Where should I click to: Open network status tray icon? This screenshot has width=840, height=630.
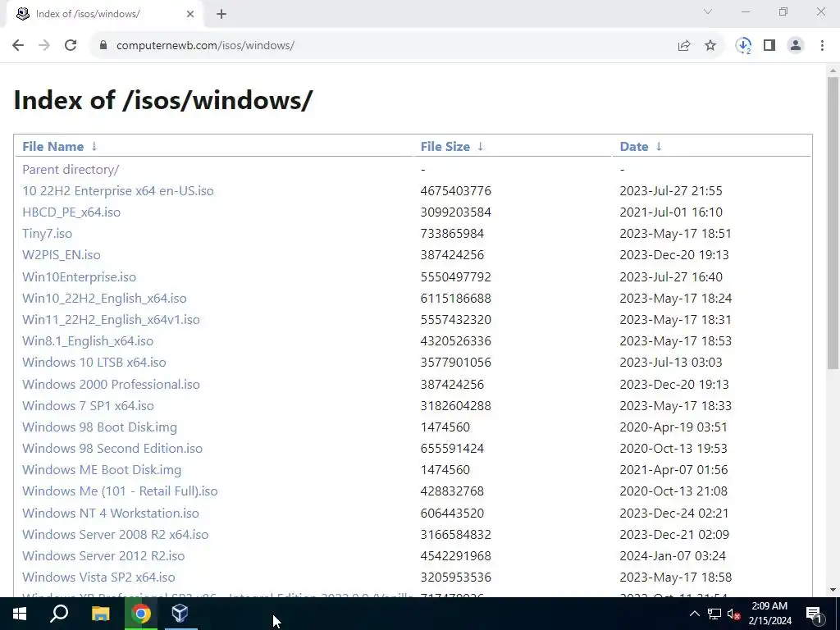[x=714, y=614]
